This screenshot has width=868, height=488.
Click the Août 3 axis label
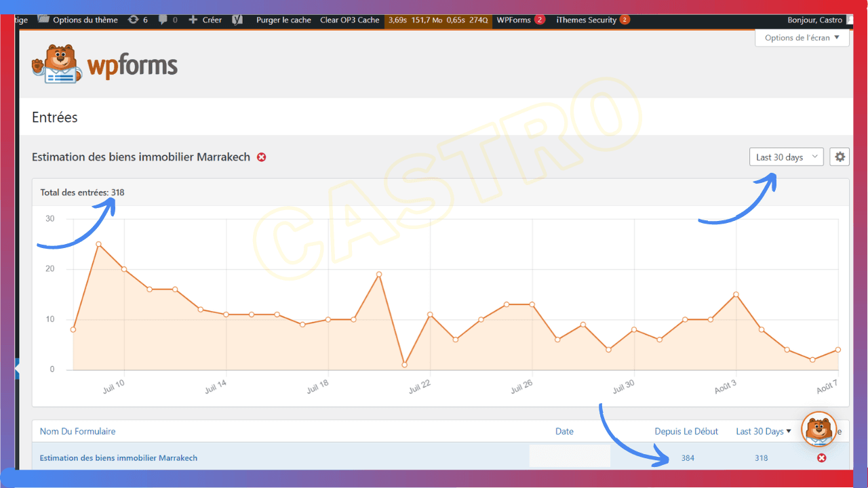tap(725, 386)
